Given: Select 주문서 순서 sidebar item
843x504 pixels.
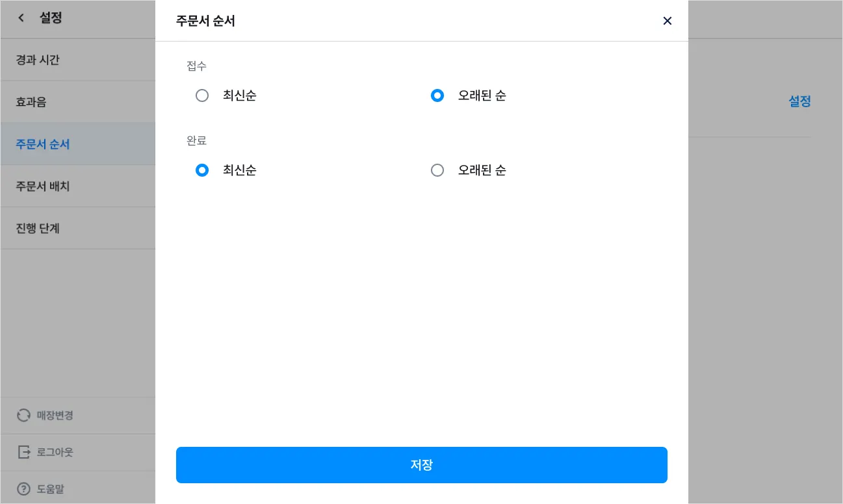Looking at the screenshot, I should (43, 144).
